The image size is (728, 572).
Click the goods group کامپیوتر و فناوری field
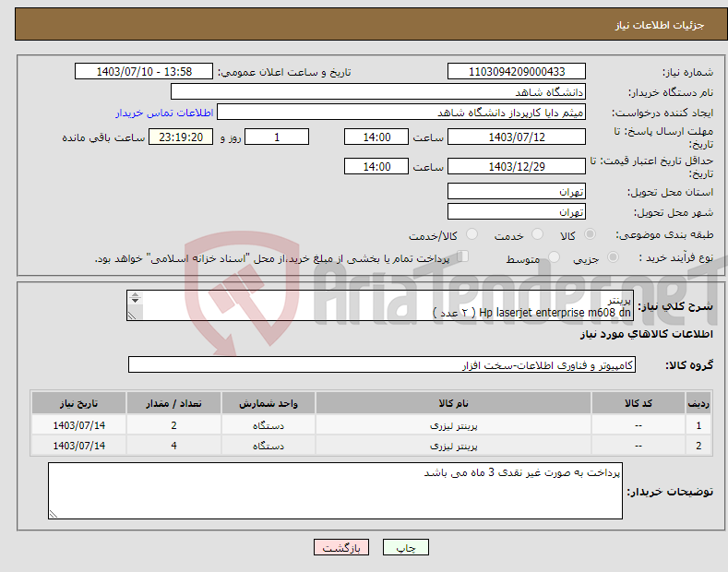[x=382, y=365]
